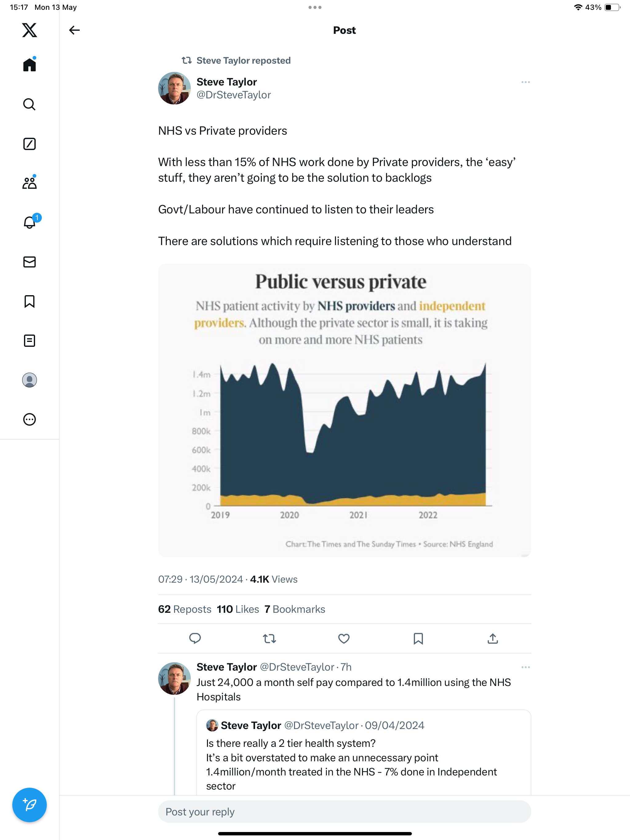Go back using the arrow

coord(74,30)
